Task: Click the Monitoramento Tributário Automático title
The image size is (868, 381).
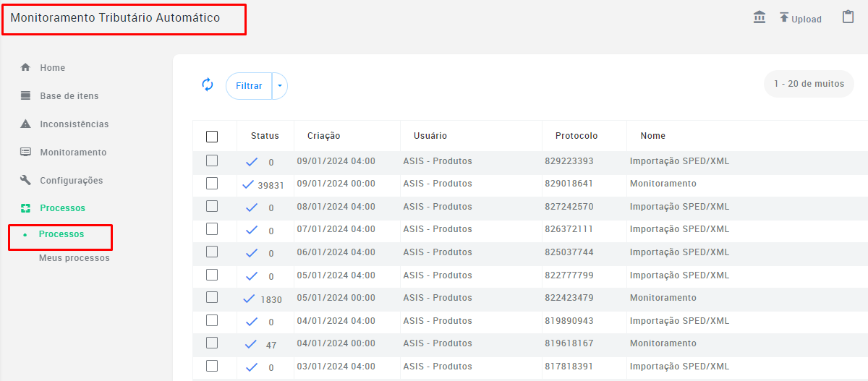Action: point(115,17)
